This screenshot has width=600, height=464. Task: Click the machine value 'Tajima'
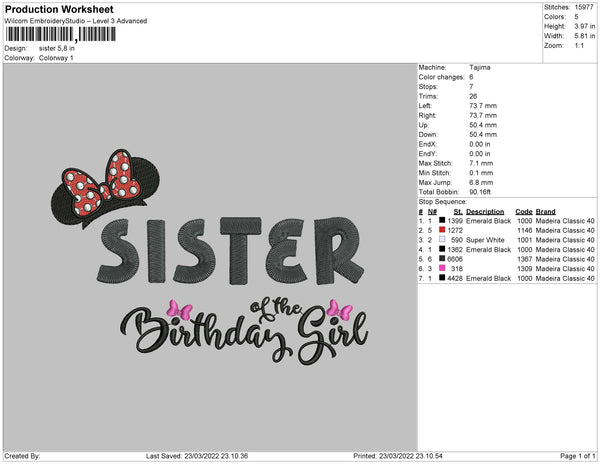coord(479,67)
